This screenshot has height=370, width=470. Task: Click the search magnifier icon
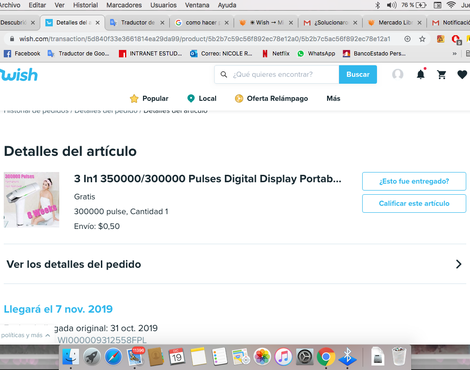pyautogui.click(x=224, y=74)
